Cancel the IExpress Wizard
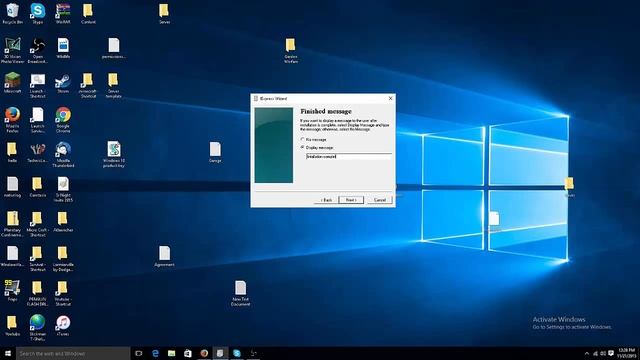This screenshot has width=640, height=360. 380,200
